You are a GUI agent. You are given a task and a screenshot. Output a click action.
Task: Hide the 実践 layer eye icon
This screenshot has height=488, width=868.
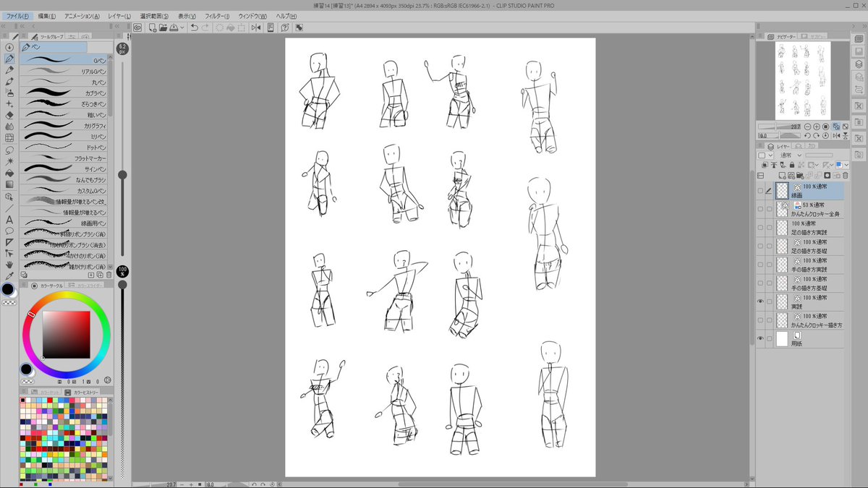point(760,301)
